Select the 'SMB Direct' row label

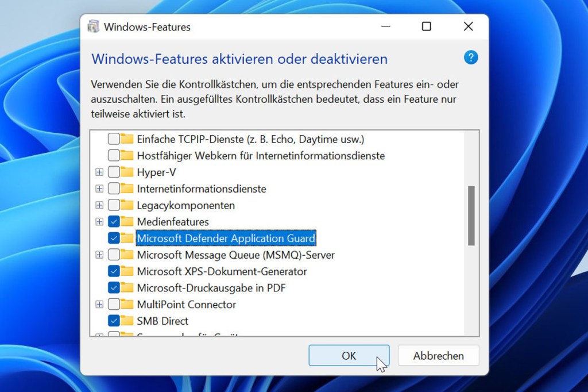pos(163,321)
